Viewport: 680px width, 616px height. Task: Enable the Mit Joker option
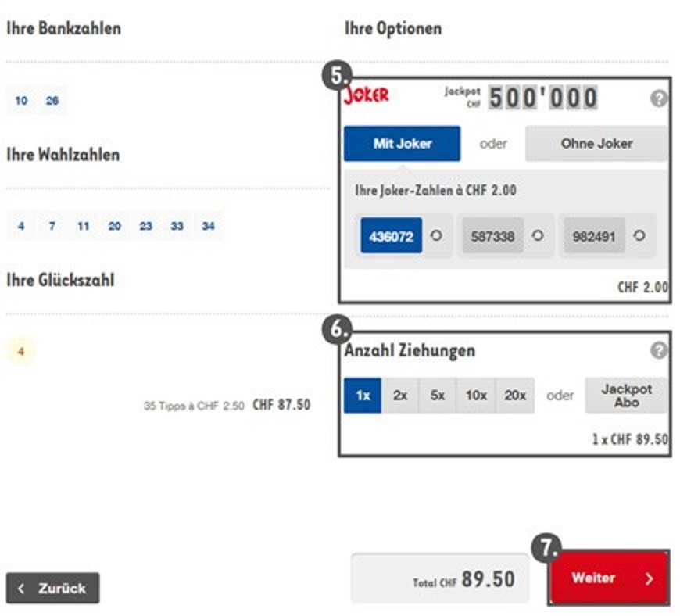click(403, 143)
